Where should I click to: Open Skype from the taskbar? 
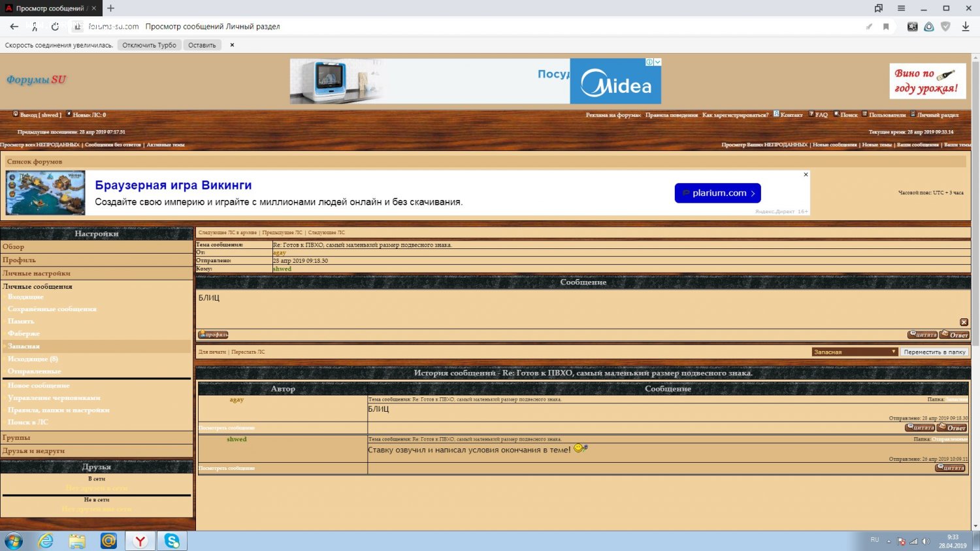pos(172,541)
